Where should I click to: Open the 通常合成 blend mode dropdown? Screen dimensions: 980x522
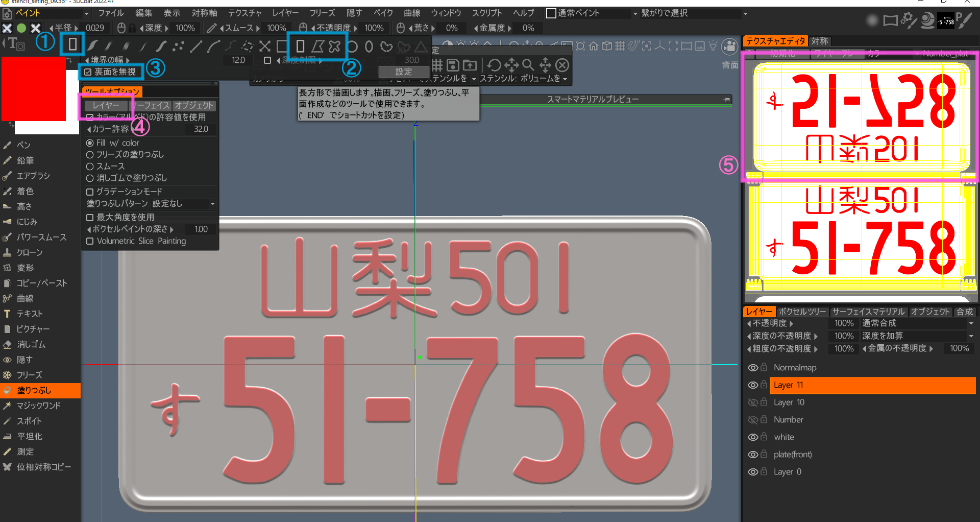[918, 323]
